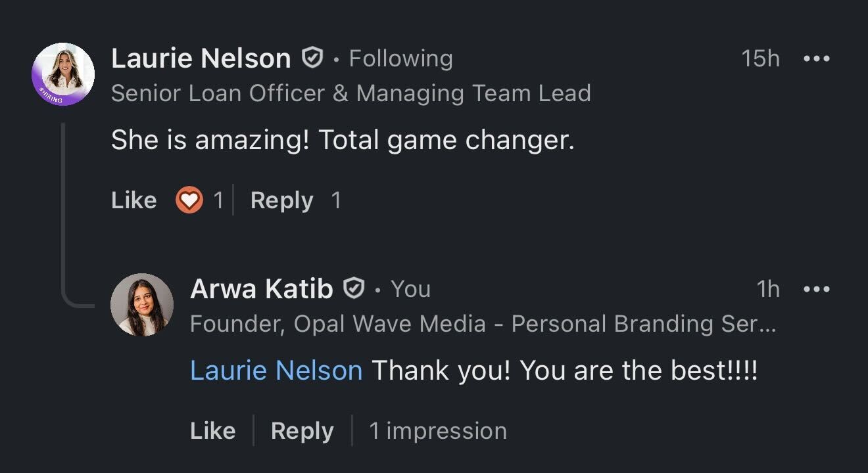Image resolution: width=868 pixels, height=473 pixels.
Task: View the 1 impression stat
Action: point(438,431)
